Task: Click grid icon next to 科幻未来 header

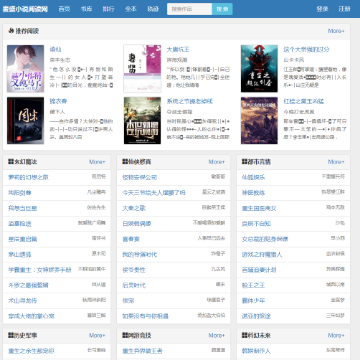Action: (244, 335)
